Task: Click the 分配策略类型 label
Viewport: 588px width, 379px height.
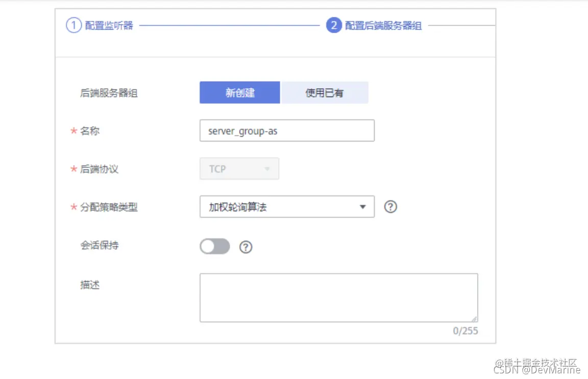Action: [109, 207]
